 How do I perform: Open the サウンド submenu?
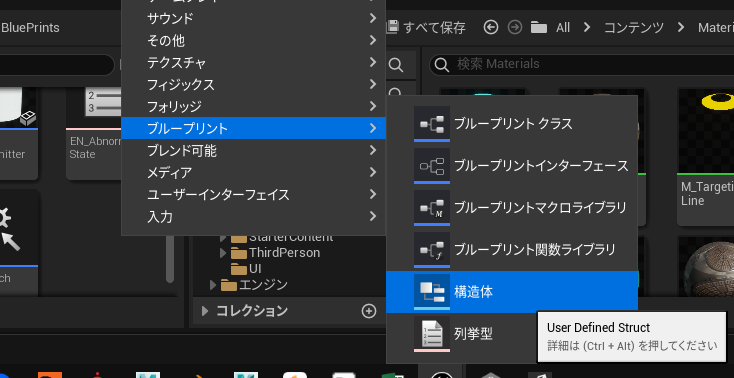[x=253, y=19]
